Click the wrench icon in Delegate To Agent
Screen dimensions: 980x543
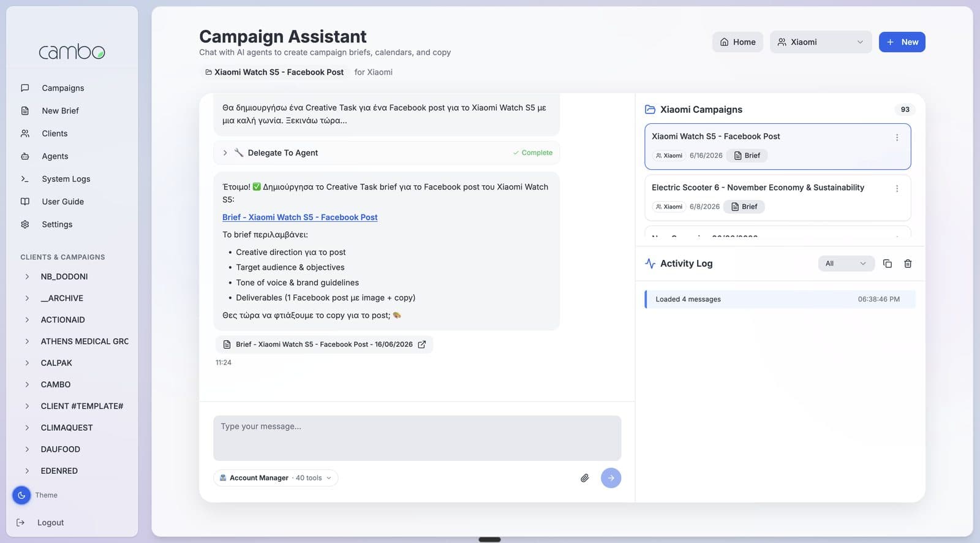[x=239, y=153]
